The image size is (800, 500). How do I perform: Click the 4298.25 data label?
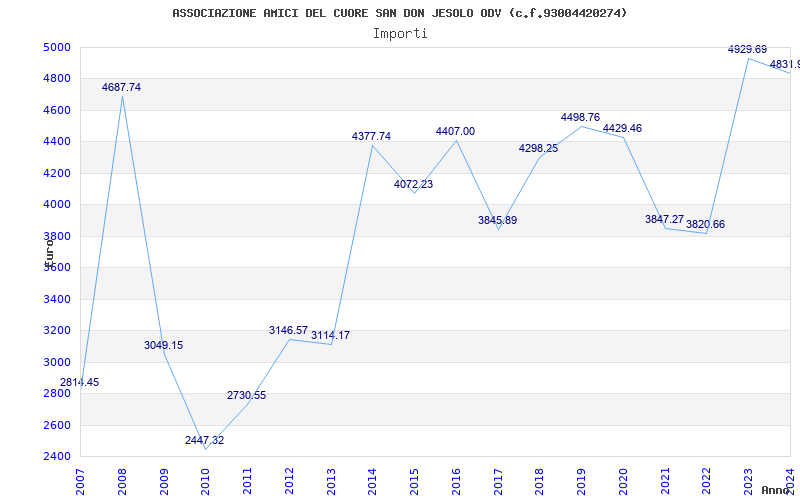538,148
